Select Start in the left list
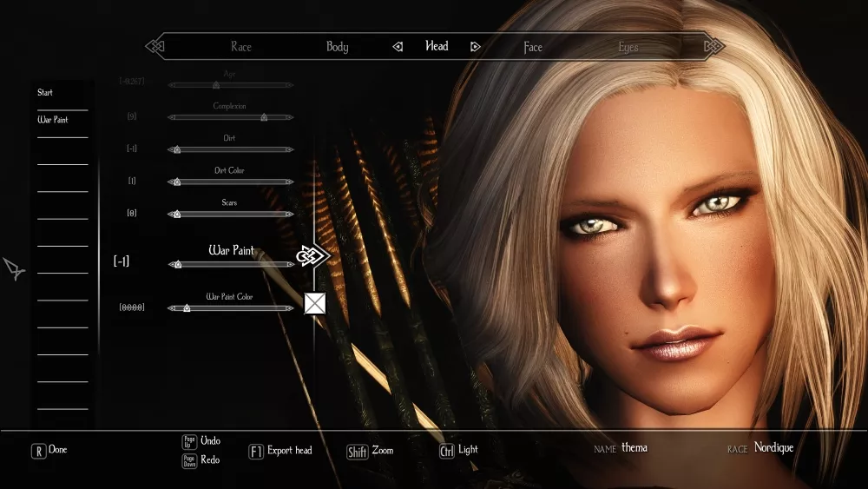Viewport: 868px width, 489px height. point(45,92)
